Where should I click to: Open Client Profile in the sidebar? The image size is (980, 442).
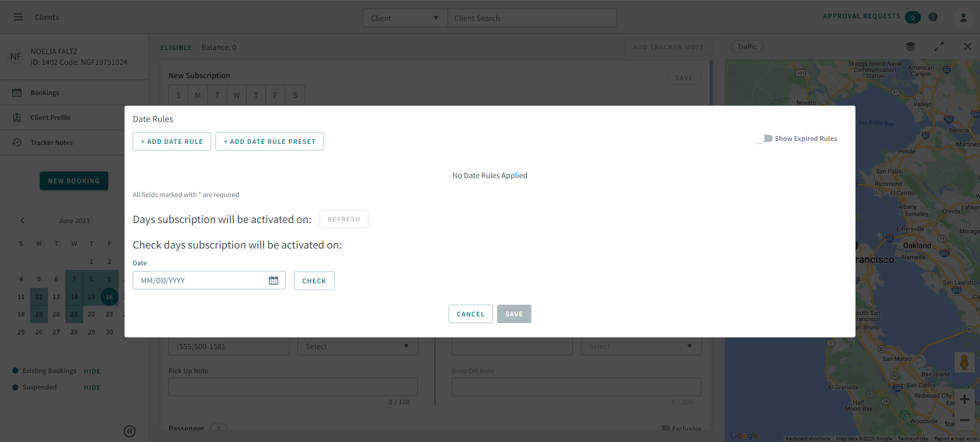(x=51, y=117)
